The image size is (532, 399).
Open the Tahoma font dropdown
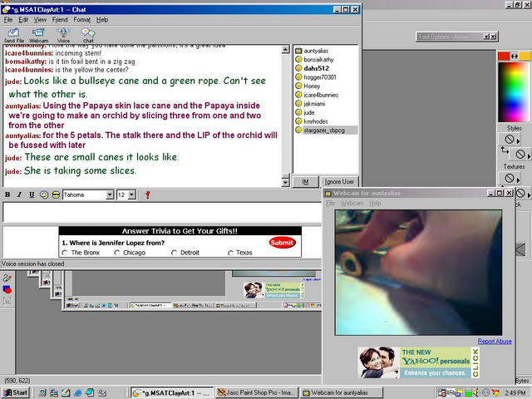point(110,195)
